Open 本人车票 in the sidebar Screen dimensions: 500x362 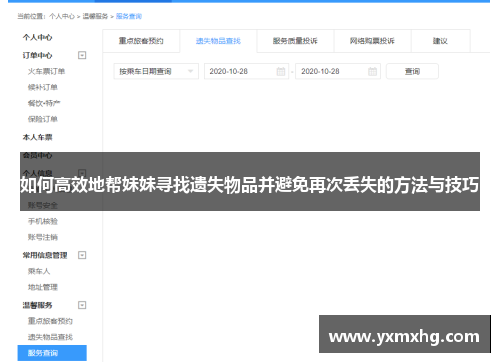click(37, 137)
